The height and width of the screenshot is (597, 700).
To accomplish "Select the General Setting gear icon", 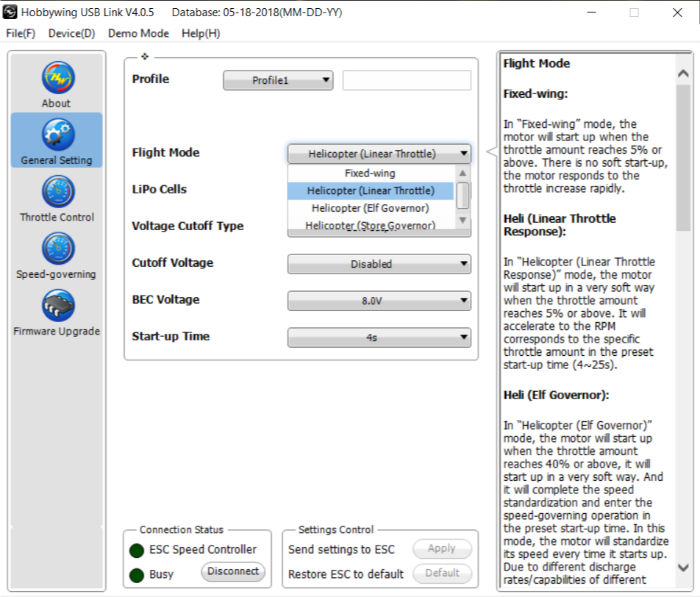I will click(58, 135).
